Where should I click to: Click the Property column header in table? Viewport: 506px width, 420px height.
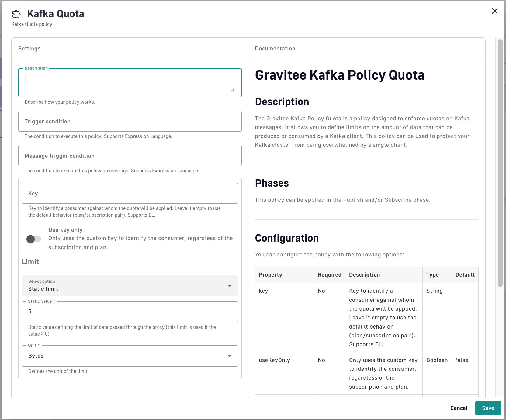270,275
